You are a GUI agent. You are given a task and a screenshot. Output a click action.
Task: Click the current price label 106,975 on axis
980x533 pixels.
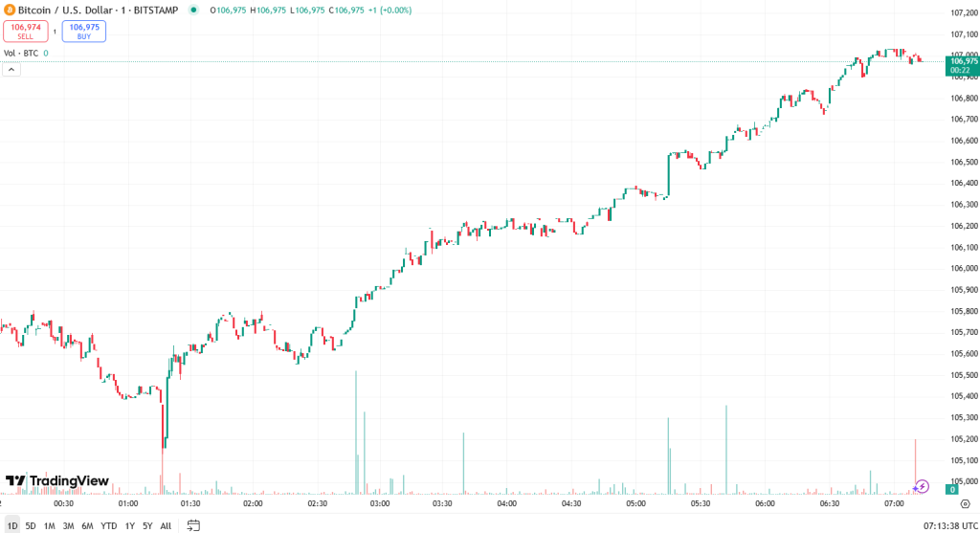(961, 61)
